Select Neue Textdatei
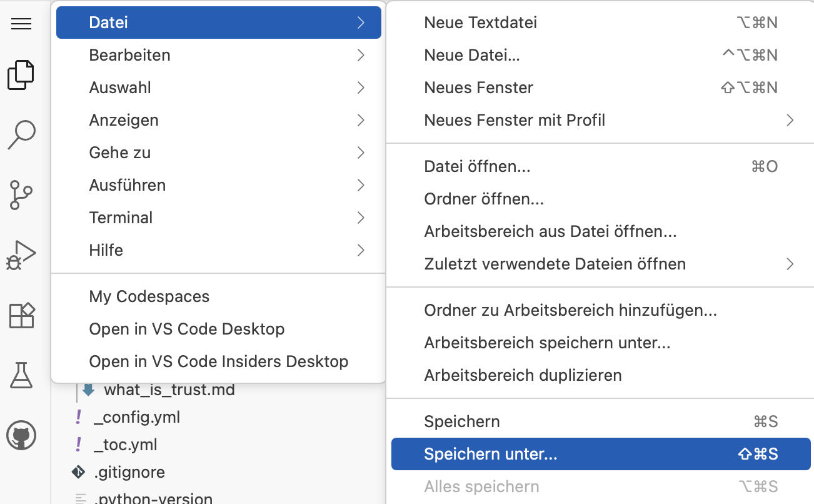Screen dimensions: 814x504 pyautogui.click(x=601, y=23)
